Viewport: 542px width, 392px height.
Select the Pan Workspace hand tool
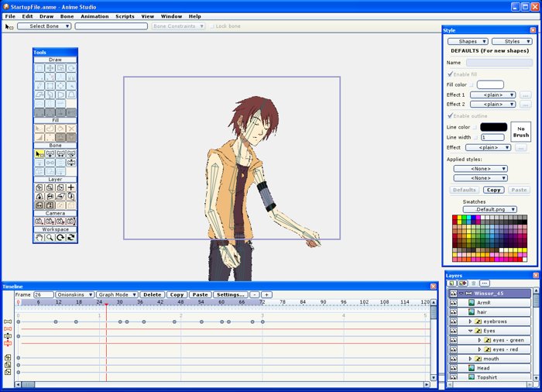point(39,237)
